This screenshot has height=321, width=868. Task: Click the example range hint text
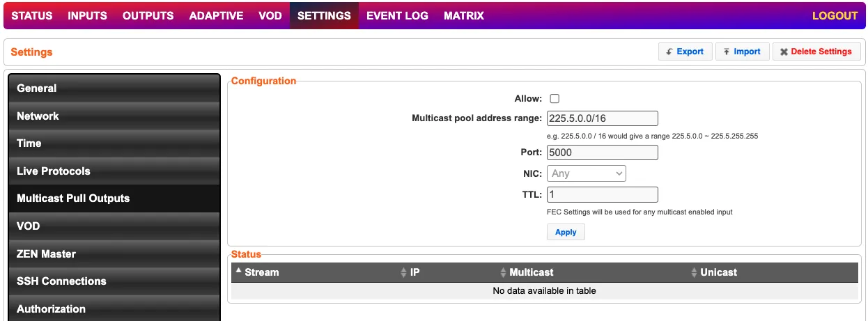click(x=652, y=136)
